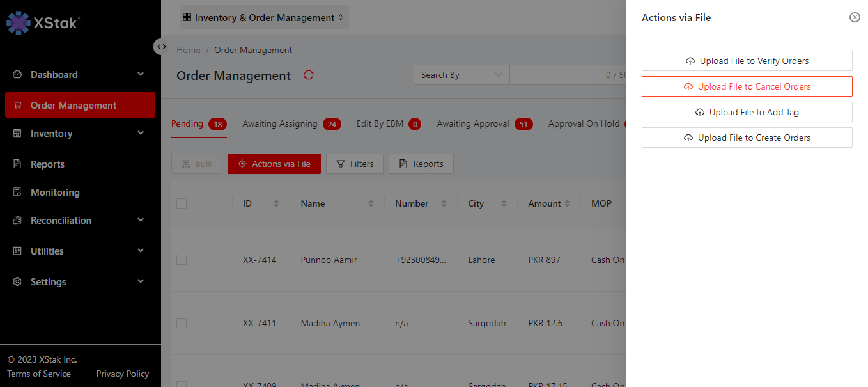This screenshot has height=387, width=868.
Task: Click the ID column sort arrows
Action: tap(276, 203)
